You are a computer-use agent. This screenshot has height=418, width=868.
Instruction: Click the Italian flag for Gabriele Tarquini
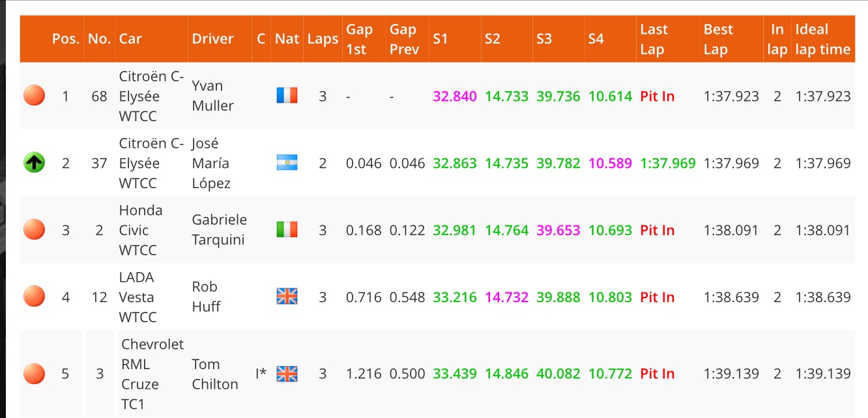[x=287, y=230]
